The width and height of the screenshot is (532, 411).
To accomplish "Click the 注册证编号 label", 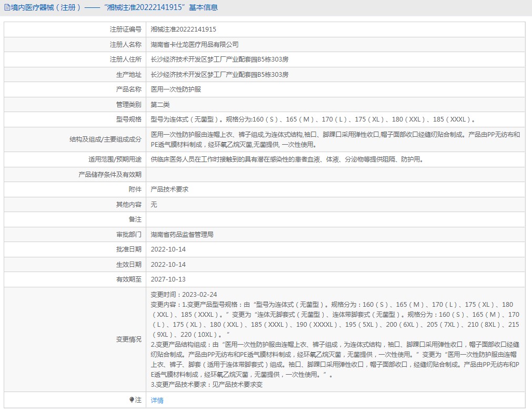I will point(126,29).
